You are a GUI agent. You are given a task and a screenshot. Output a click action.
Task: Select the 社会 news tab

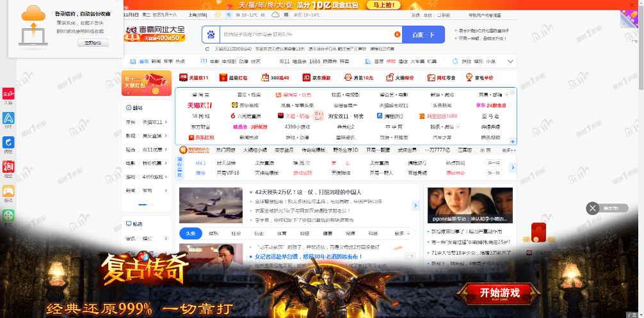click(236, 234)
